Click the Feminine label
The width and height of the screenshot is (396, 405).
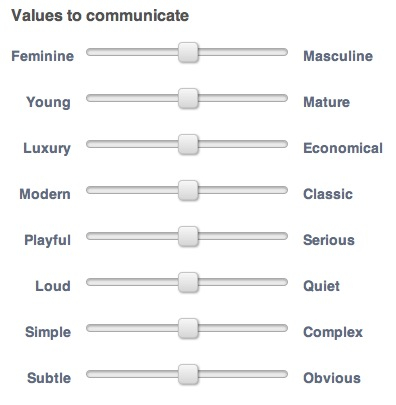[x=42, y=56]
